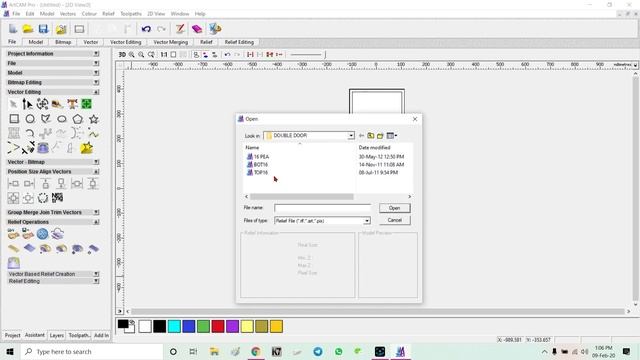This screenshot has height=360, width=640.
Task: Select the TOP16 file
Action: tap(257, 172)
